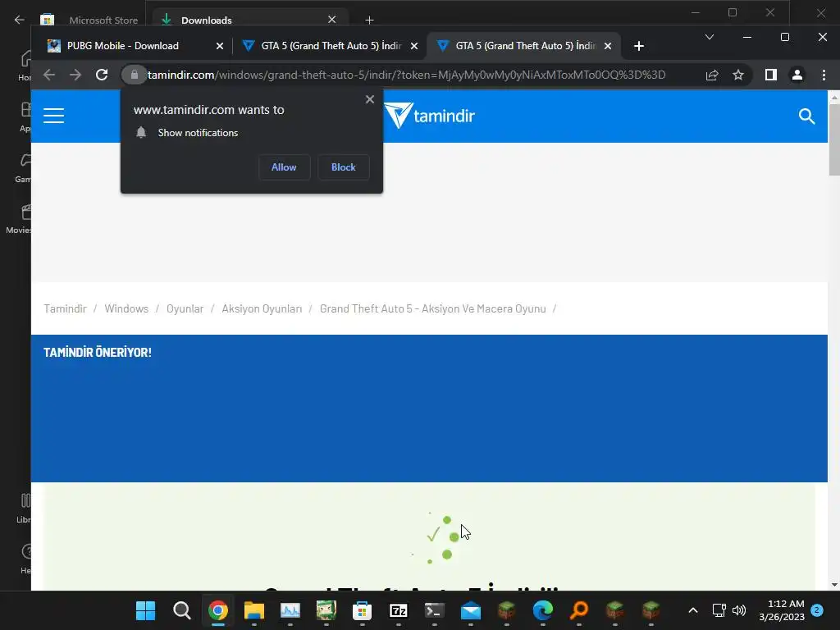Reload the current Chrome page
Image resolution: width=840 pixels, height=630 pixels.
102,75
